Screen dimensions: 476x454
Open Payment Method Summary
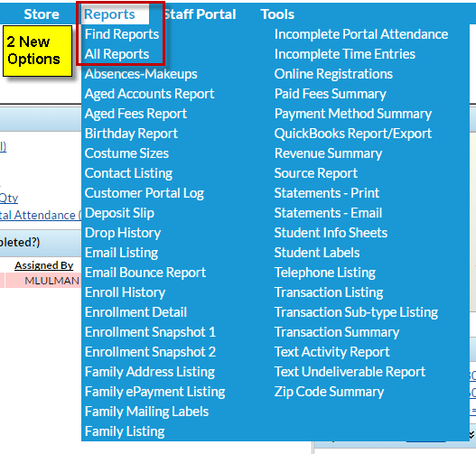353,114
